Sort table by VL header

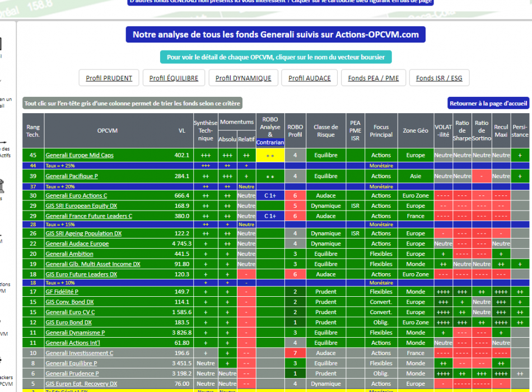click(182, 130)
